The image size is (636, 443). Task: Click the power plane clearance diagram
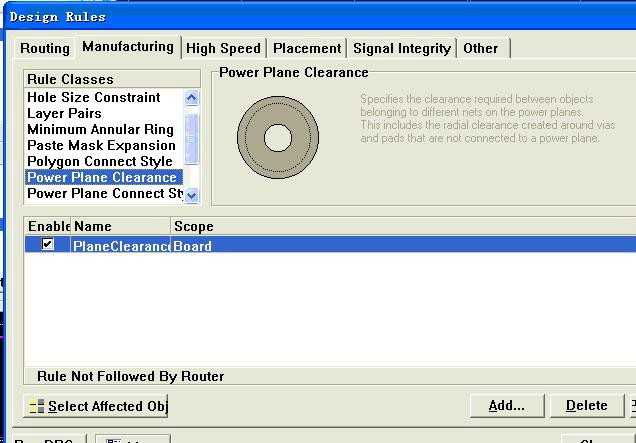coord(278,138)
